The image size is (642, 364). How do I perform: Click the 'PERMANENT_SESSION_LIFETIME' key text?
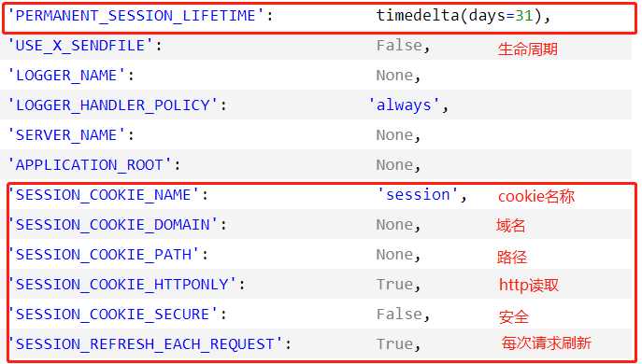pyautogui.click(x=137, y=16)
